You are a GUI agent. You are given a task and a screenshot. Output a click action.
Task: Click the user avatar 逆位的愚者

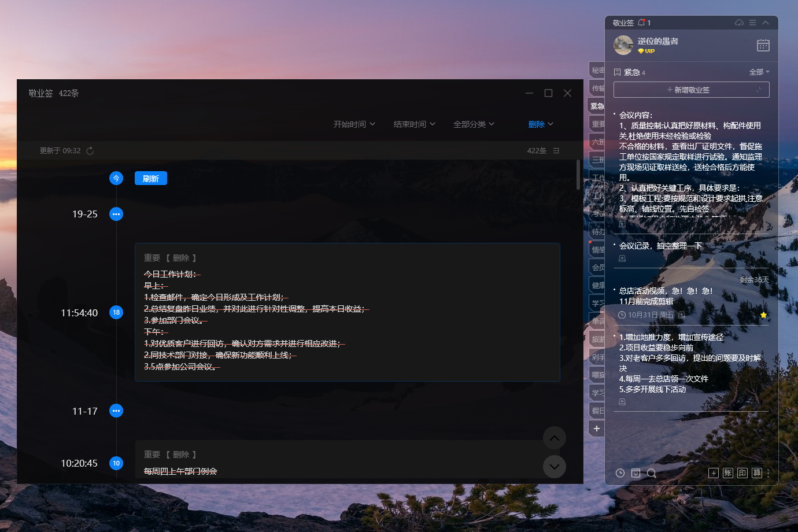click(623, 45)
